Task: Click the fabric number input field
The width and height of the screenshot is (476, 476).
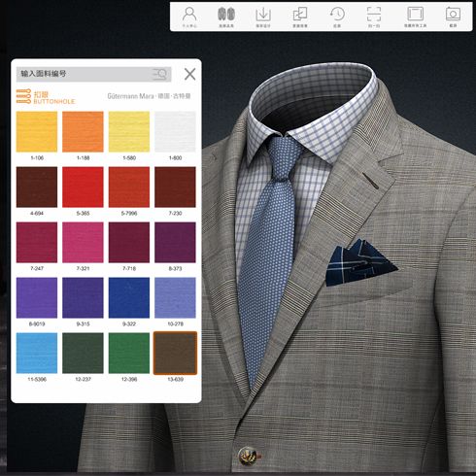Action: [x=93, y=74]
